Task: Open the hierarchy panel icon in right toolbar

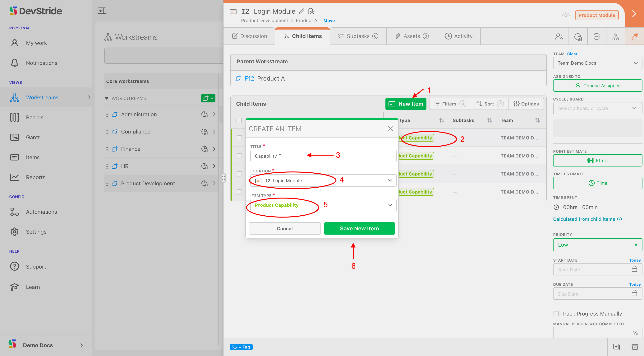Action: 615,36
